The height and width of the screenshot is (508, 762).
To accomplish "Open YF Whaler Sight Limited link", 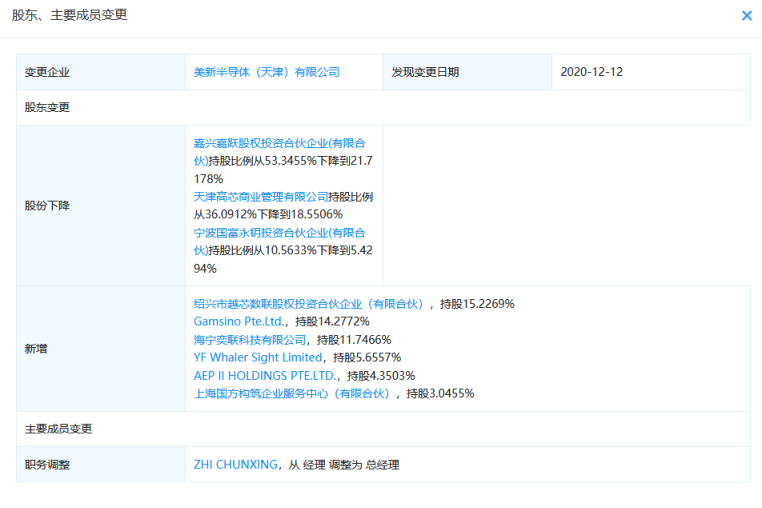I will 258,357.
